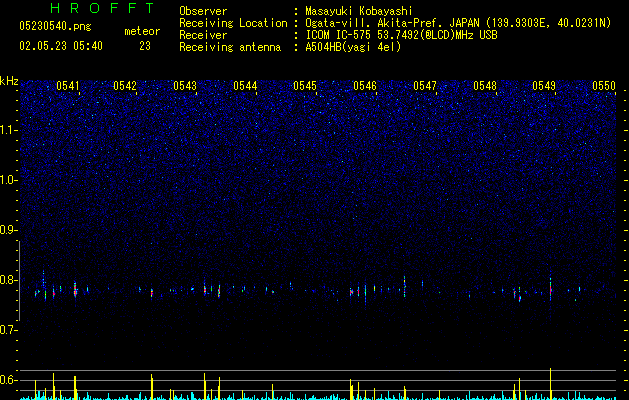
Task: Click the 0.6 frequency axis label
Action: tap(8, 380)
